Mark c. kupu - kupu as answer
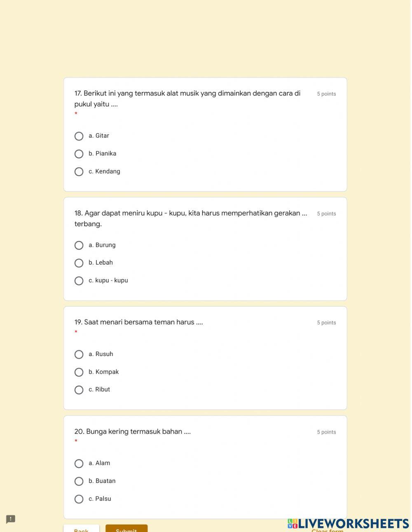This screenshot has height=532, width=412. coord(79,281)
